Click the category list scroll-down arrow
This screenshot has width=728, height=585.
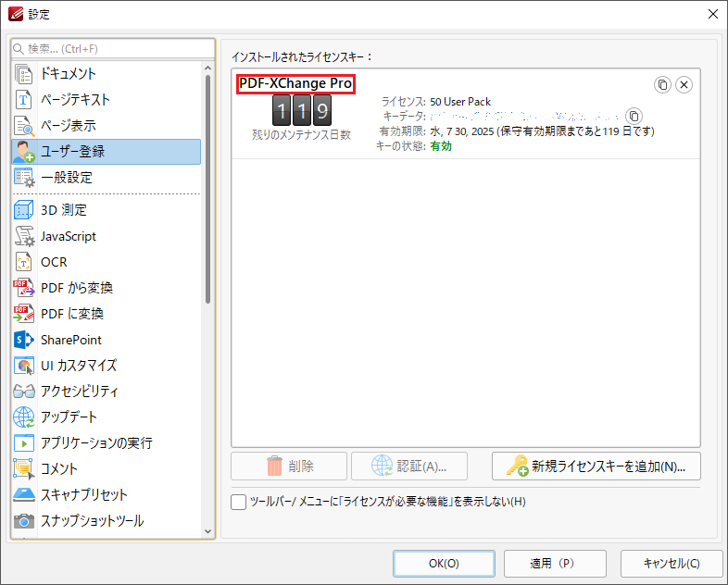[208, 531]
